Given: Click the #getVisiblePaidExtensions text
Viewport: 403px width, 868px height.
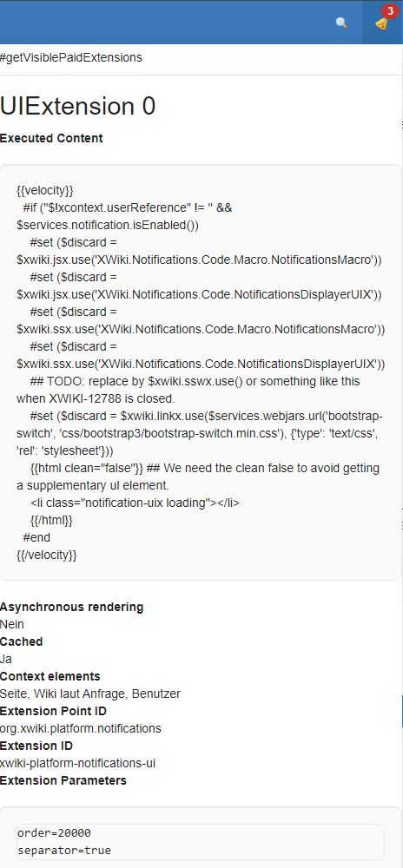Looking at the screenshot, I should tap(71, 57).
